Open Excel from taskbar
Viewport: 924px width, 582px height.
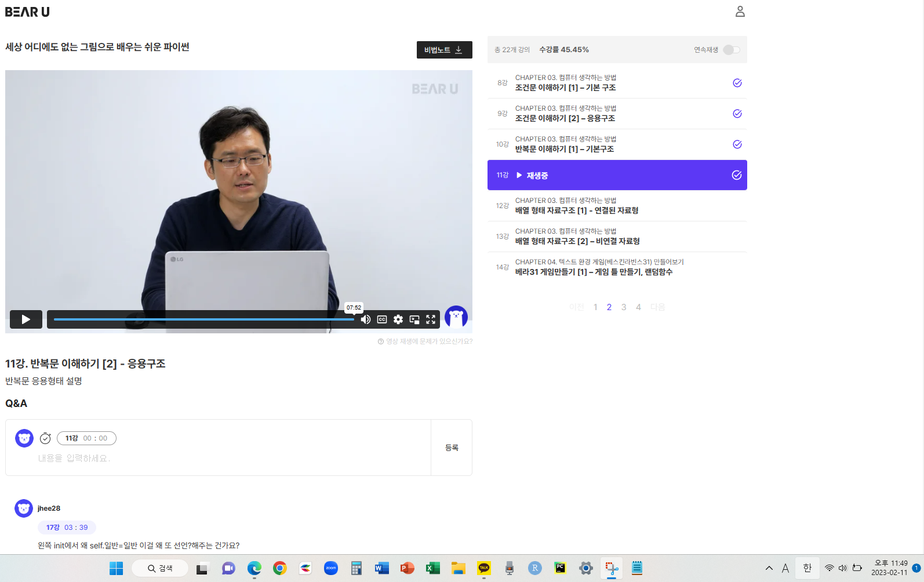coord(433,568)
